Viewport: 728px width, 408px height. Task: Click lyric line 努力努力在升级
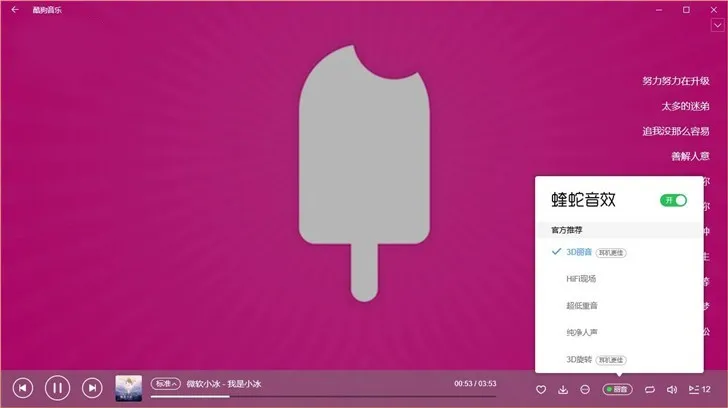pyautogui.click(x=676, y=81)
